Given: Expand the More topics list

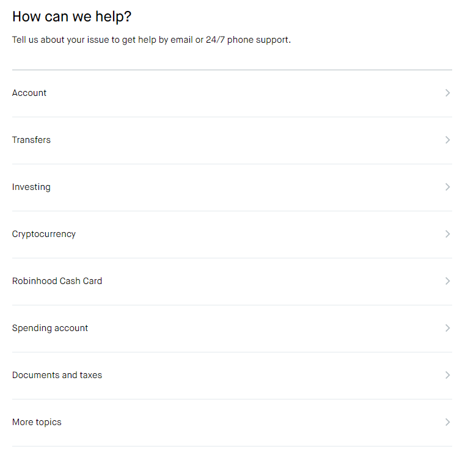Looking at the screenshot, I should (x=37, y=422).
